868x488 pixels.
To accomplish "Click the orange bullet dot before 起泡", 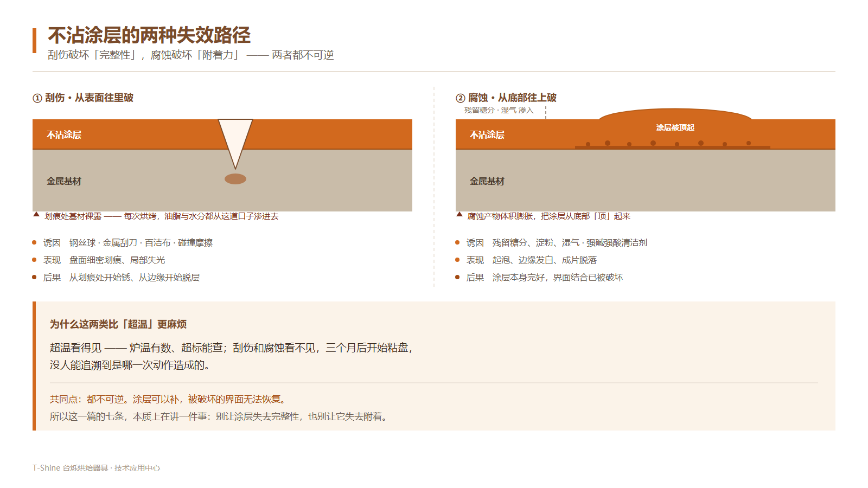I will click(x=457, y=260).
